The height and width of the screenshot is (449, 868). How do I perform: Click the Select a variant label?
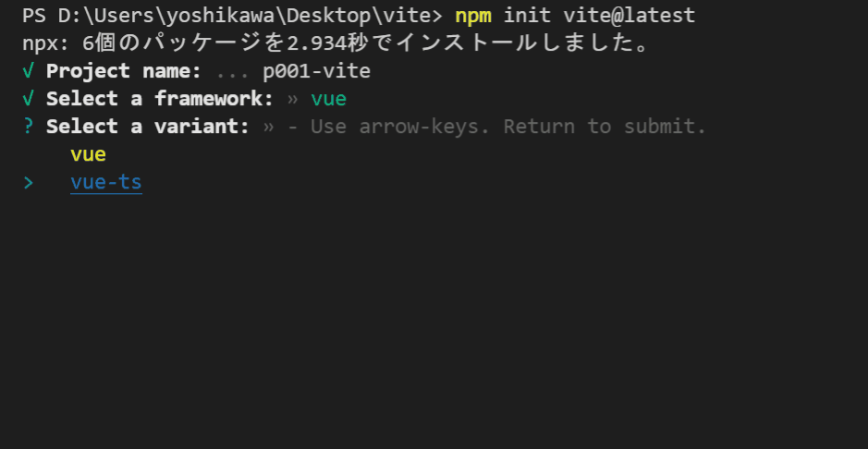[148, 127]
